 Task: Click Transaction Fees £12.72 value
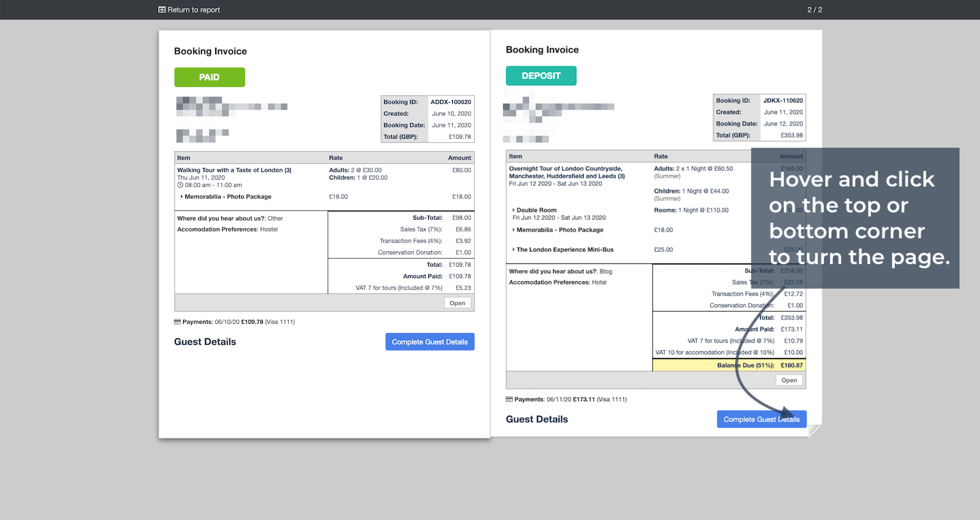tap(793, 294)
